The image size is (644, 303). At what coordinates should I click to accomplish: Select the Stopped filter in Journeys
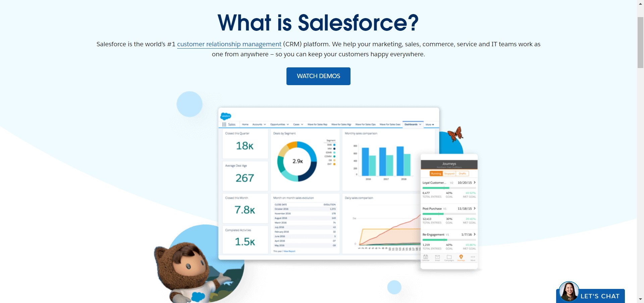click(x=449, y=174)
